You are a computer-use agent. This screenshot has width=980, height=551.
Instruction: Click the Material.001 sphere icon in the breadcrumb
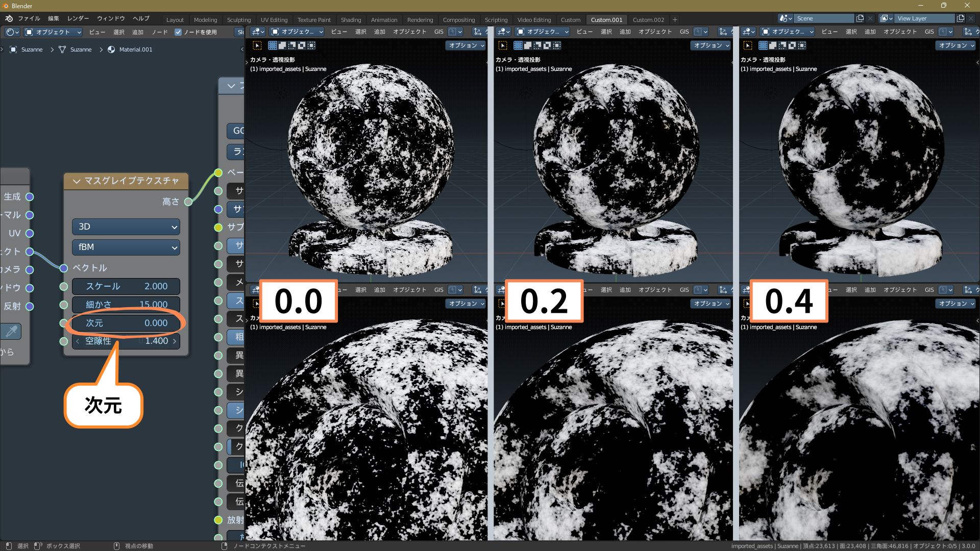point(111,49)
